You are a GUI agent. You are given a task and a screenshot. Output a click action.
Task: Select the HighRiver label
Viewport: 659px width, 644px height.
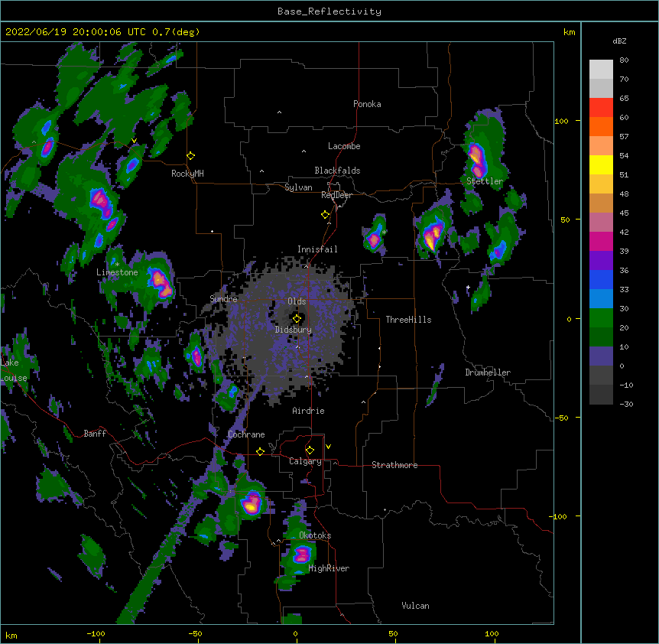click(x=329, y=568)
